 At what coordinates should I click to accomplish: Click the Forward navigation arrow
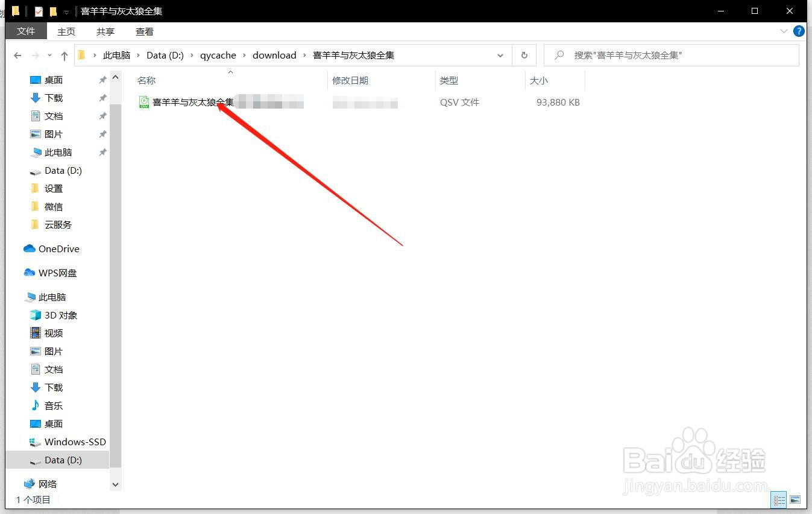[36, 56]
